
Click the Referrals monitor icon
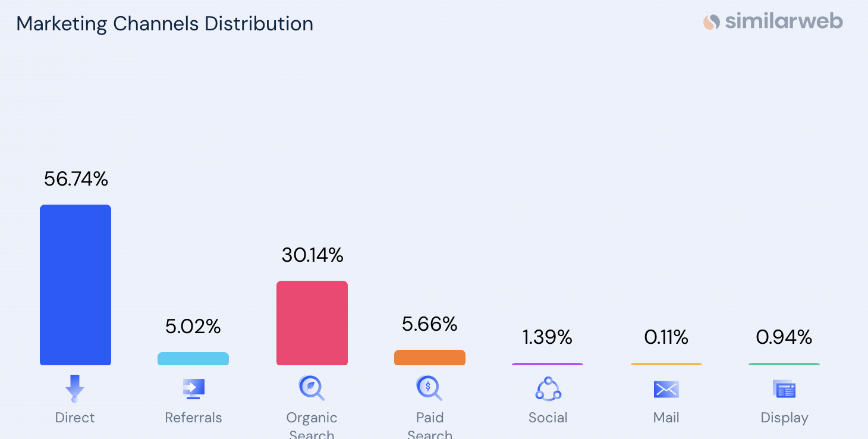pyautogui.click(x=193, y=389)
